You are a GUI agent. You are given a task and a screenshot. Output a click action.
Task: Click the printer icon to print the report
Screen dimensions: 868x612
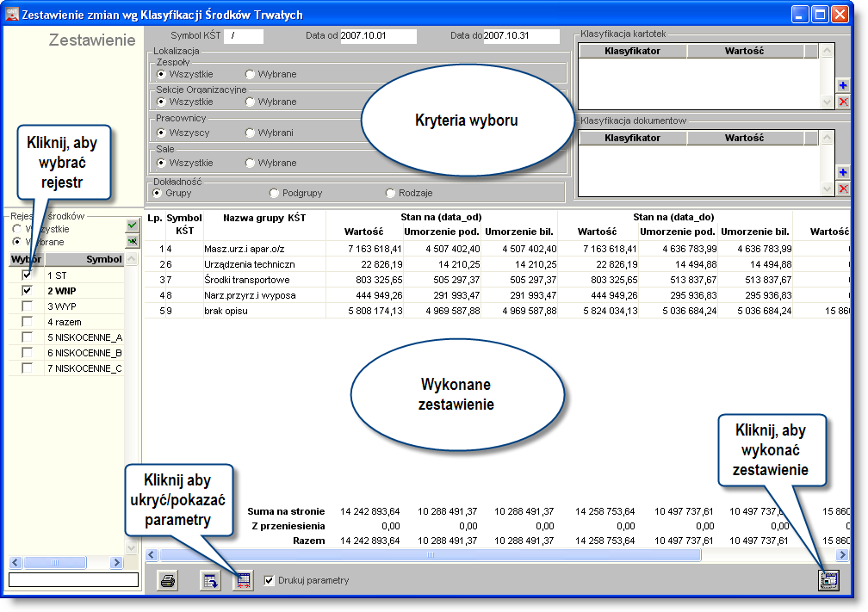click(x=168, y=580)
